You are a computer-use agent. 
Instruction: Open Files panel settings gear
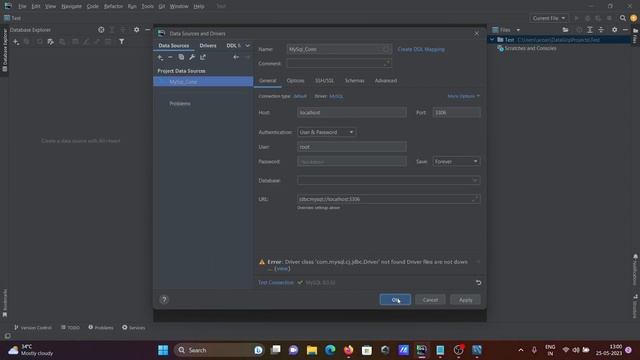pos(614,30)
